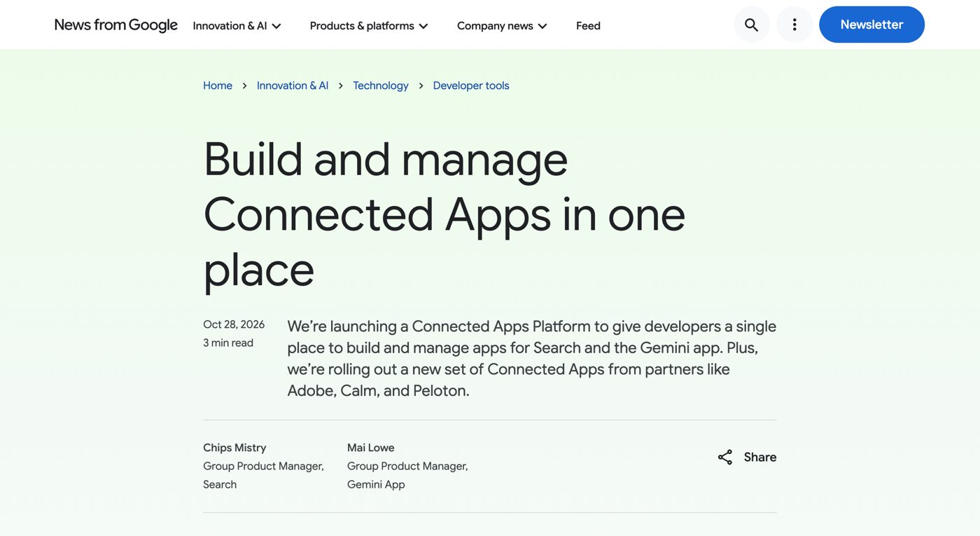The width and height of the screenshot is (980, 536).
Task: Expand the Company news dropdown
Action: pos(502,26)
